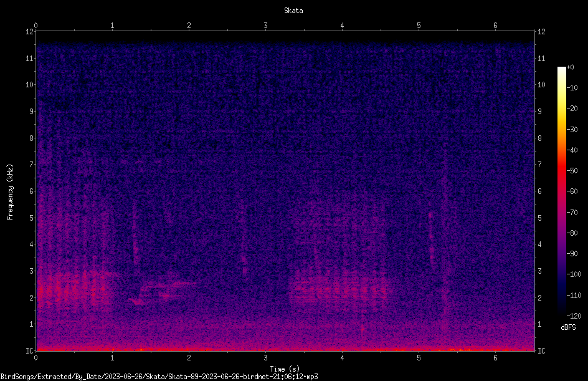The height and width of the screenshot is (381, 588).
Task: Click the '-120' colorbar tick label
Action: [574, 316]
